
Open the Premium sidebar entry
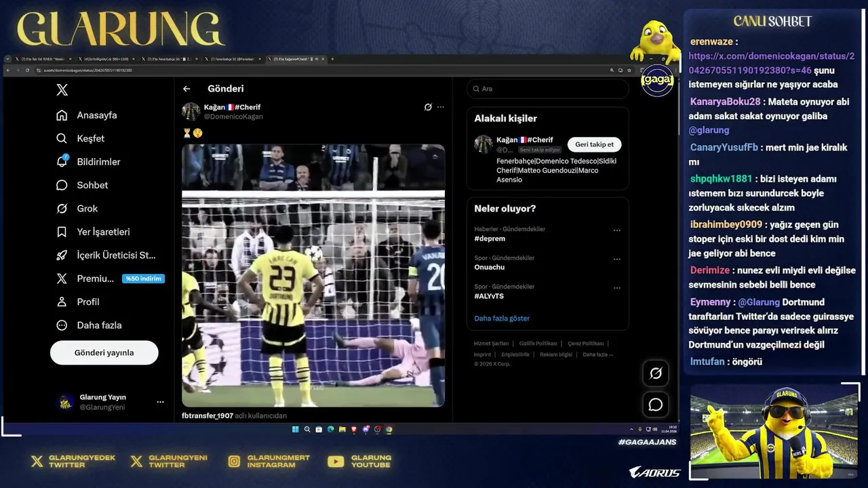pos(85,279)
